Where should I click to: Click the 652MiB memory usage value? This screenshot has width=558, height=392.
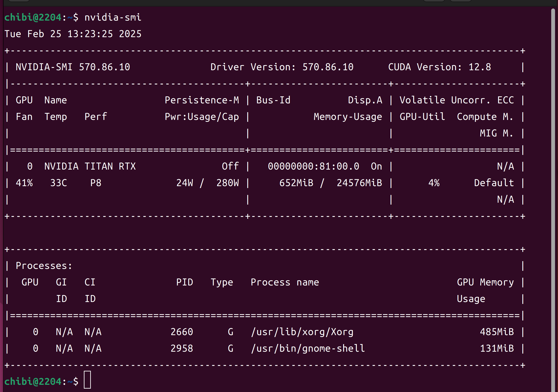click(296, 183)
